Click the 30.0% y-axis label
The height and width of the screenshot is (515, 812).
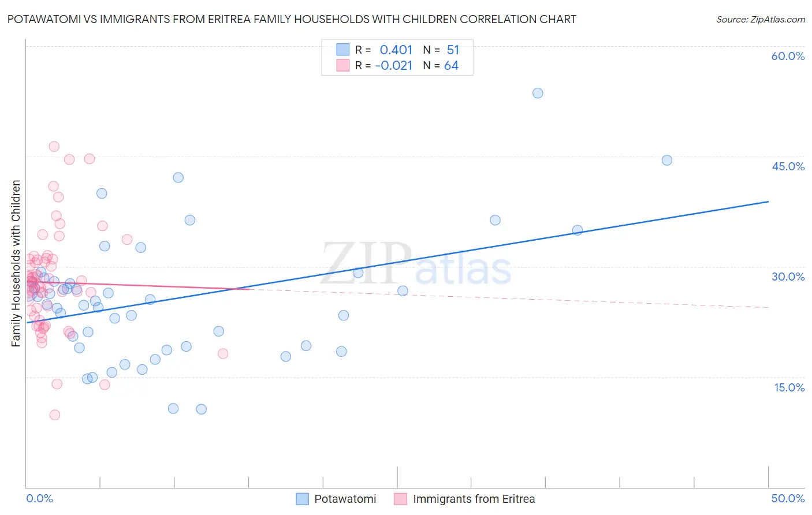click(788, 277)
